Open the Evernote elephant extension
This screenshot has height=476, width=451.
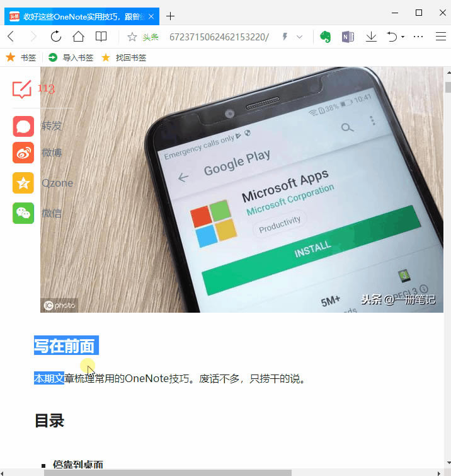(x=326, y=37)
